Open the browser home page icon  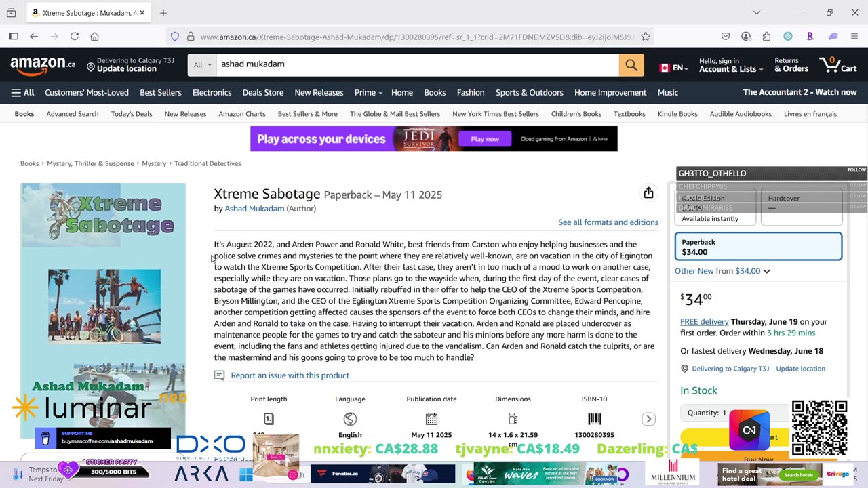pyautogui.click(x=95, y=37)
